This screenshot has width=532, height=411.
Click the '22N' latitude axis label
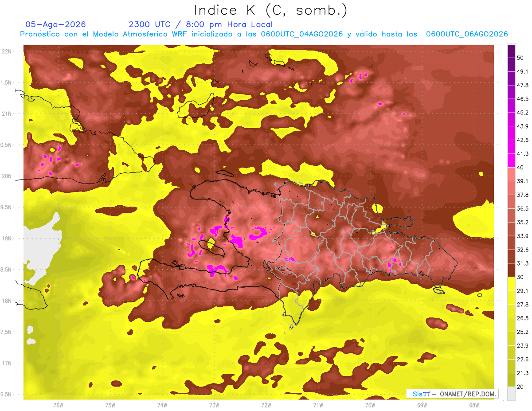point(7,51)
